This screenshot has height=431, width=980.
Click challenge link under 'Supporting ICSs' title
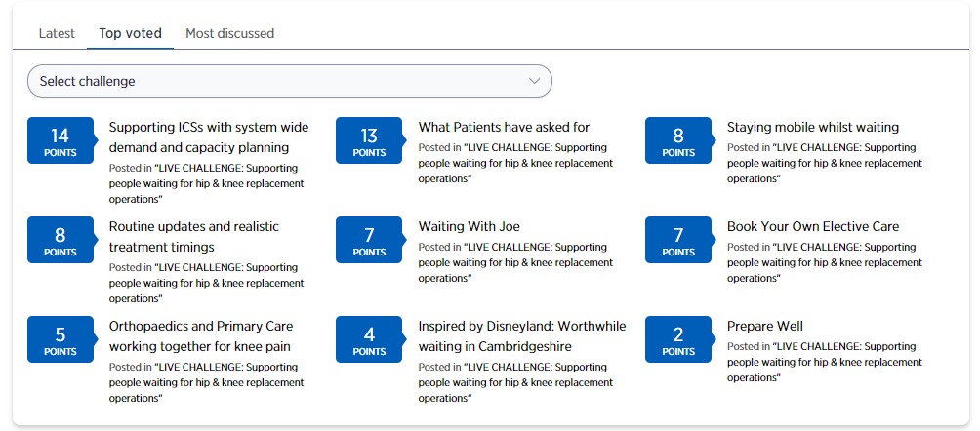[206, 184]
